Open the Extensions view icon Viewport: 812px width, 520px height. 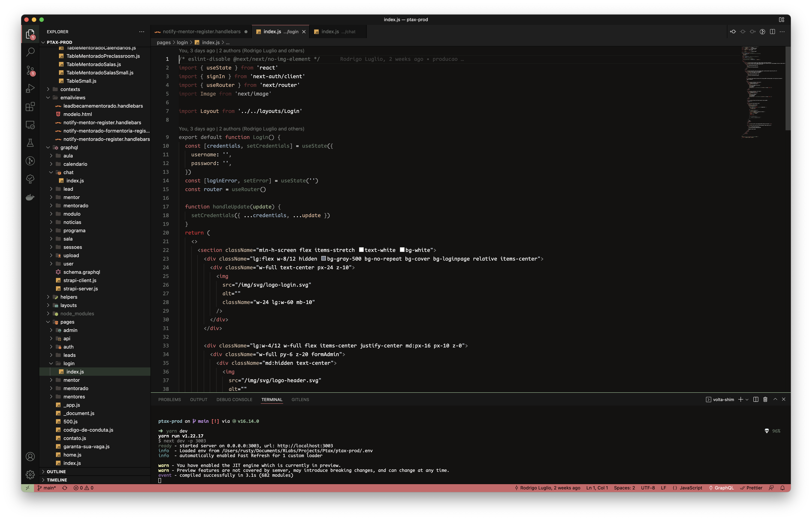pos(30,107)
